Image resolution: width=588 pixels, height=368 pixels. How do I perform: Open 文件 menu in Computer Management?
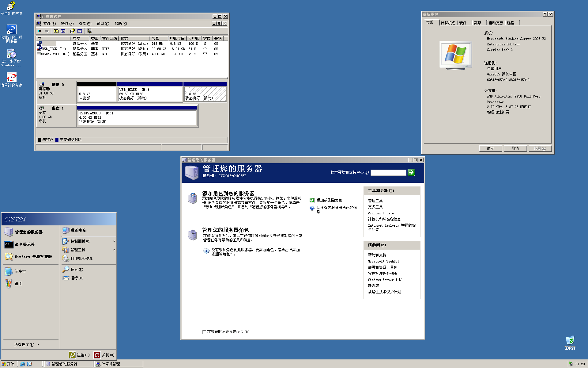point(49,24)
